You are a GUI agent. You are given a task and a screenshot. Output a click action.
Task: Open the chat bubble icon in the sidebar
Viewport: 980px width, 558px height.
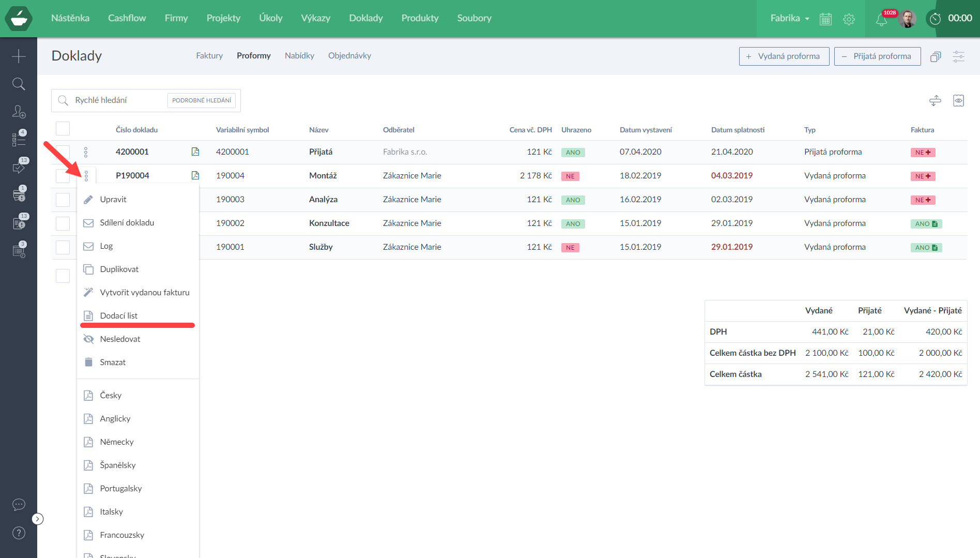point(19,505)
